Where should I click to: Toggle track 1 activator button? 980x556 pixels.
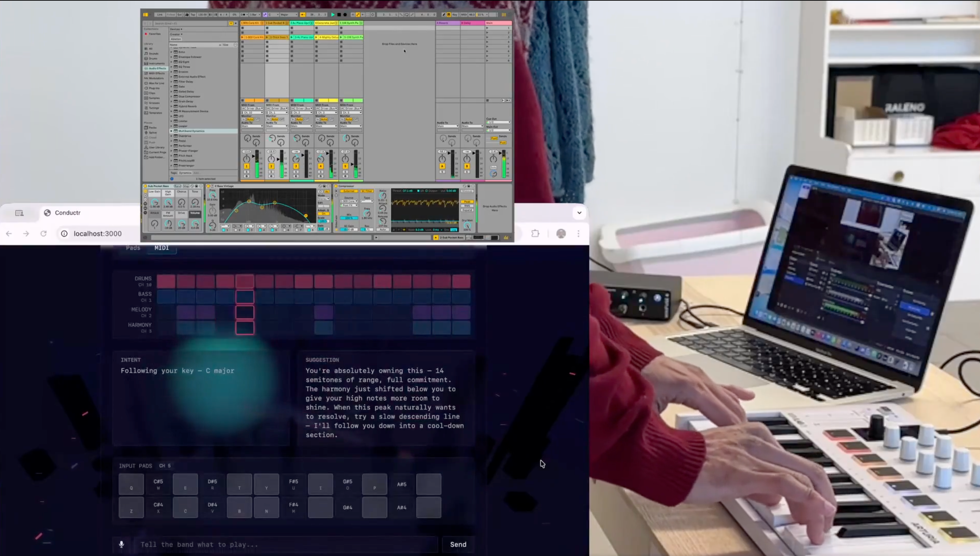pyautogui.click(x=247, y=166)
